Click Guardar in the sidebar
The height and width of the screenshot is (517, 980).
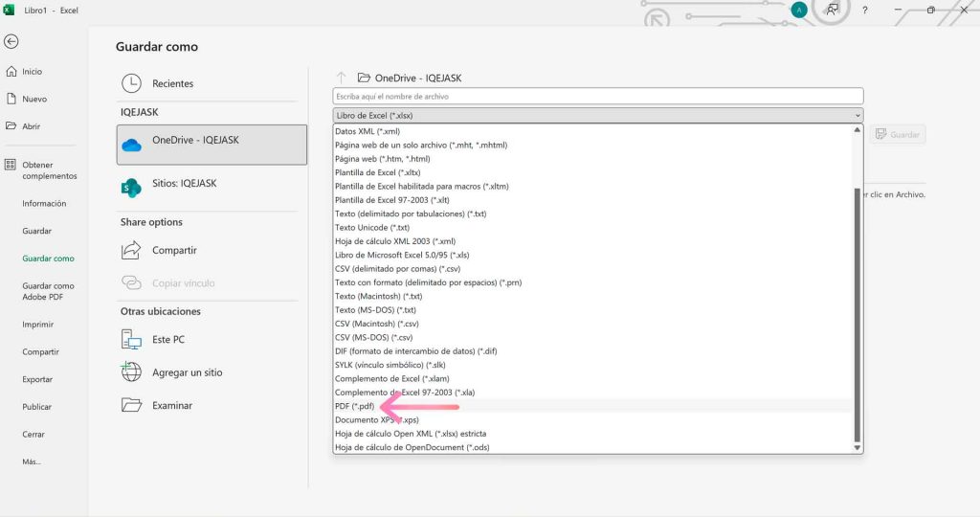(37, 231)
